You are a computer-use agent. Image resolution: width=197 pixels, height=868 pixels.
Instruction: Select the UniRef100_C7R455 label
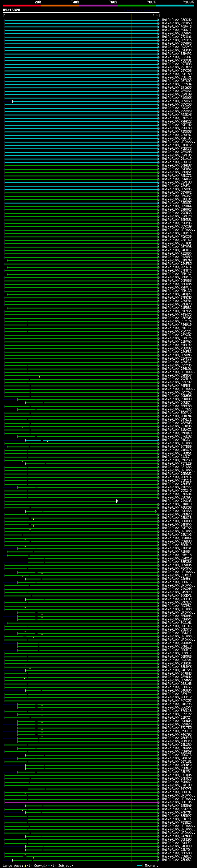coord(177,748)
